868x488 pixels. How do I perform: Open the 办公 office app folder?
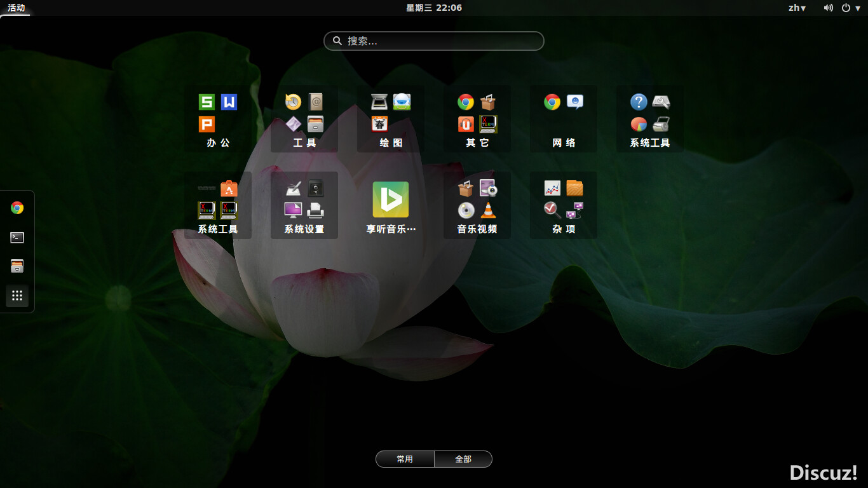218,119
